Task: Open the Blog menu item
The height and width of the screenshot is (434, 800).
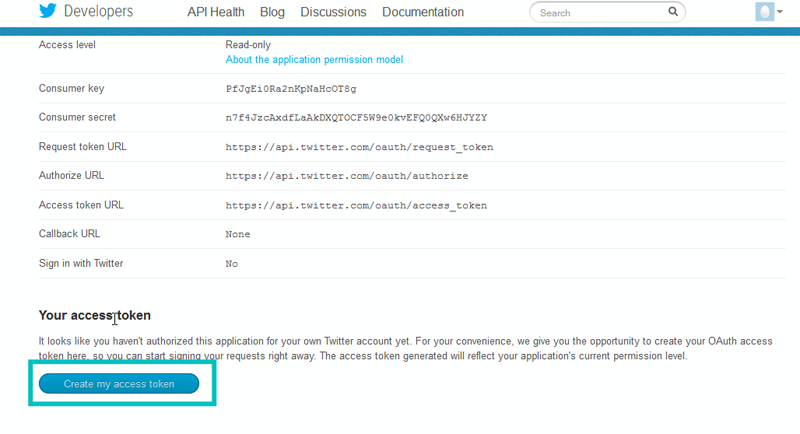Action: 272,12
